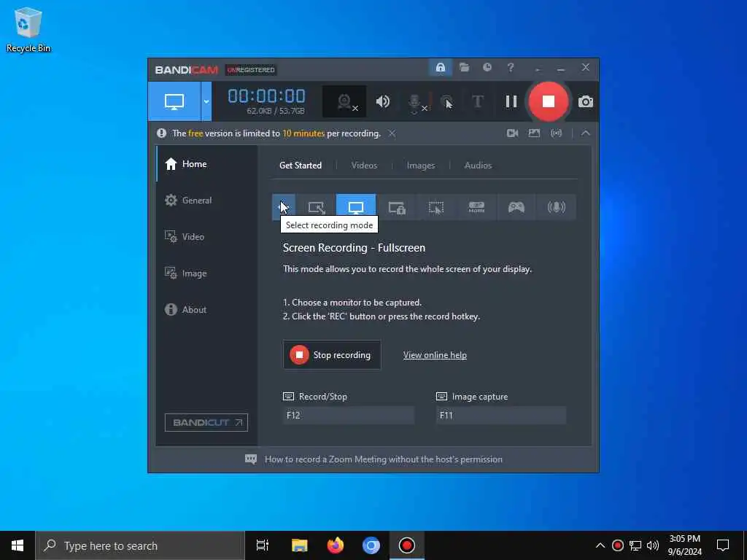Click the small compact-mode button in title bar
Screen dimensions: 747x560
(538, 69)
